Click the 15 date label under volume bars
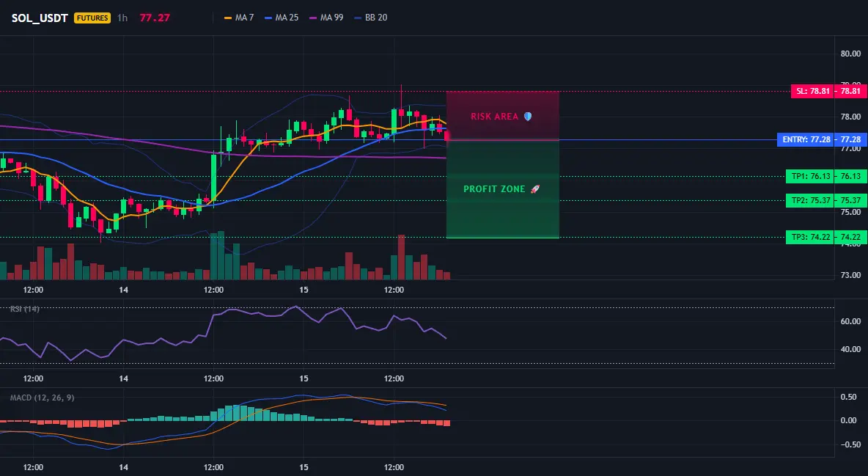This screenshot has width=868, height=476. [x=304, y=290]
